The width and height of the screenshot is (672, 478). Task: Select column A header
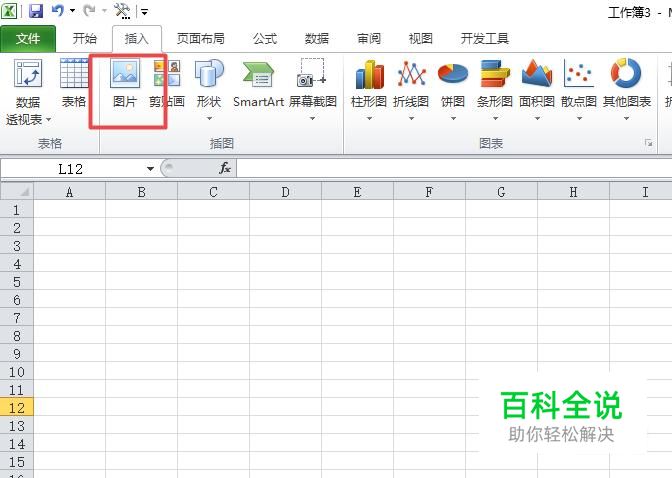69,192
